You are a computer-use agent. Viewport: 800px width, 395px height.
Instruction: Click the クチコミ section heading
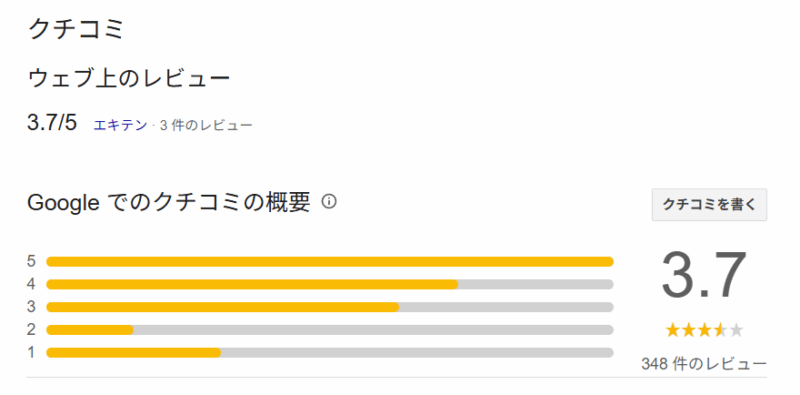click(77, 29)
